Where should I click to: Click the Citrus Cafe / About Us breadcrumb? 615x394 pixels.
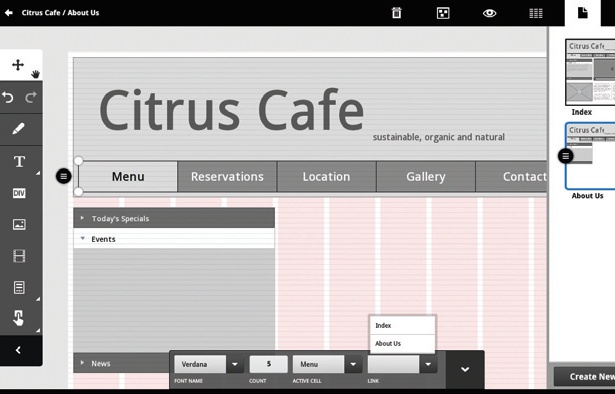point(60,13)
